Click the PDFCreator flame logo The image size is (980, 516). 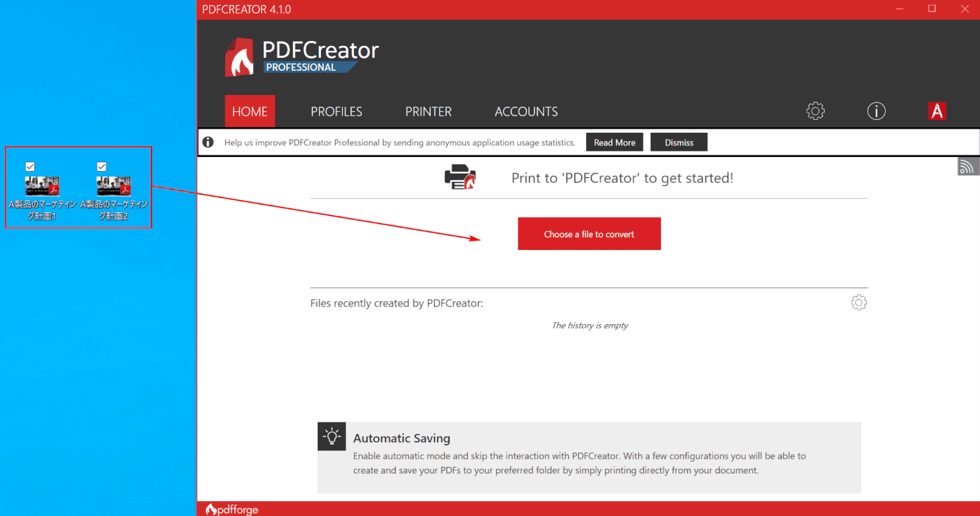[x=240, y=57]
